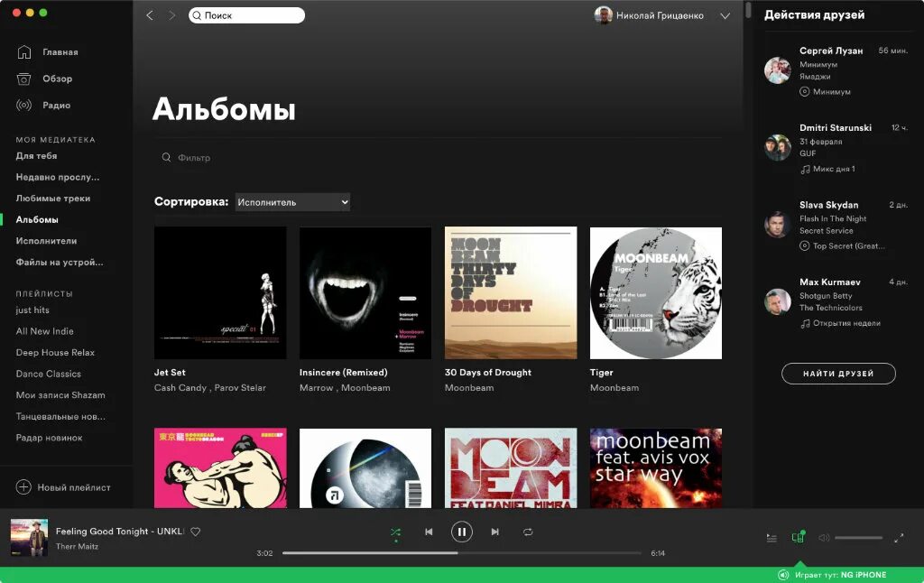
Task: Click Dmitri Starunski's avatar
Action: 777,147
